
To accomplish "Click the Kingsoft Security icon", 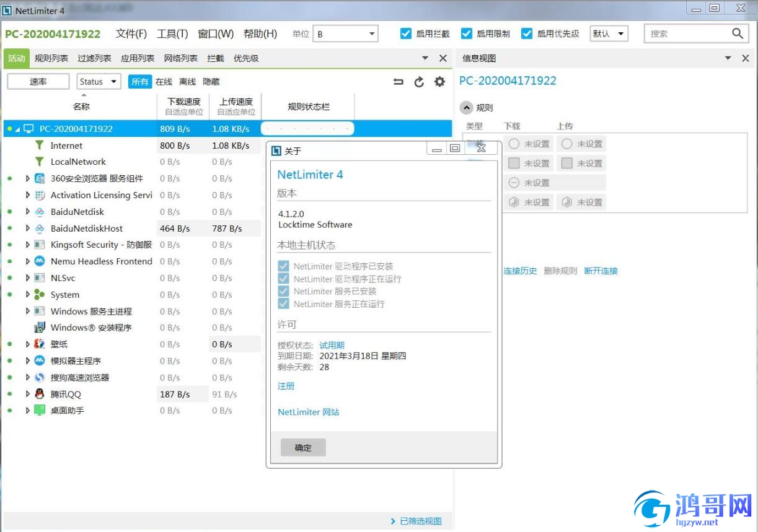I will 40,245.
